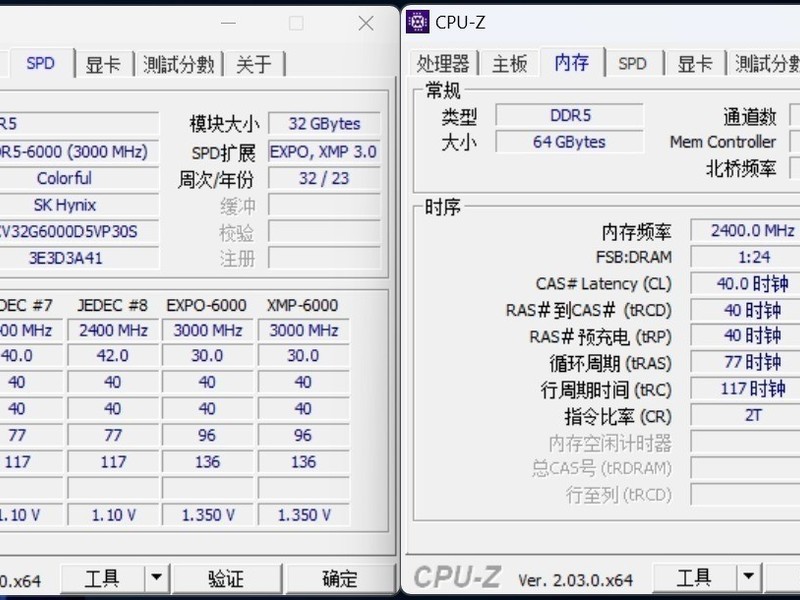The height and width of the screenshot is (600, 800).
Task: Click the EXPO, XMP 3.0 SPD extension field
Action: pos(324,152)
